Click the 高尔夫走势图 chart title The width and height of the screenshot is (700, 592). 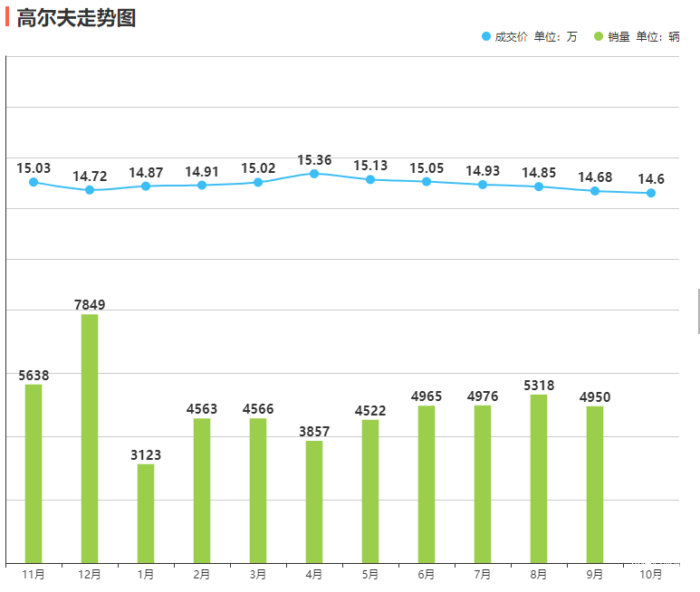(76, 17)
